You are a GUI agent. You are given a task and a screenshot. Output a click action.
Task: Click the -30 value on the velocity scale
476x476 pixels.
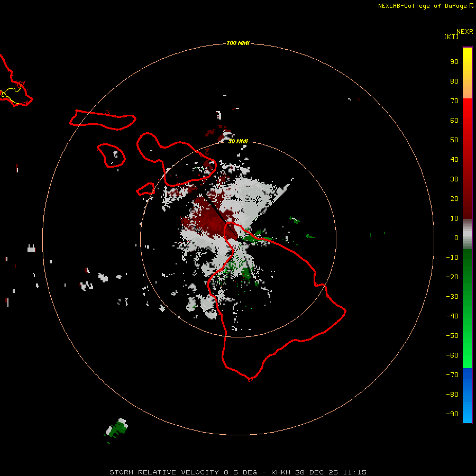(452, 297)
